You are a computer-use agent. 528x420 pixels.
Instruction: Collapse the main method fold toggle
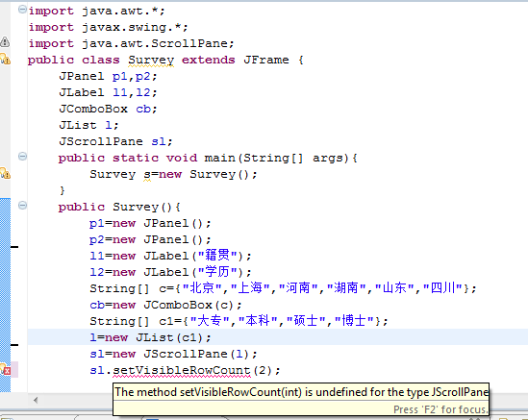[22, 156]
